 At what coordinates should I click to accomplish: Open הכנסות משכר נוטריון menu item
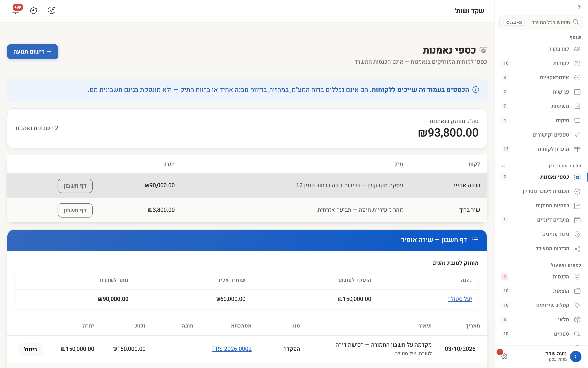point(541,191)
